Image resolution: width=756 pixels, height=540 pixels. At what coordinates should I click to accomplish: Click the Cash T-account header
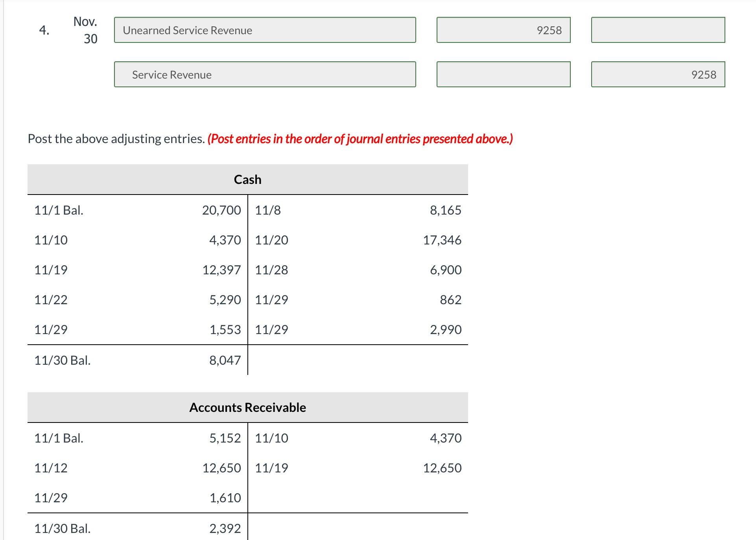pos(248,179)
